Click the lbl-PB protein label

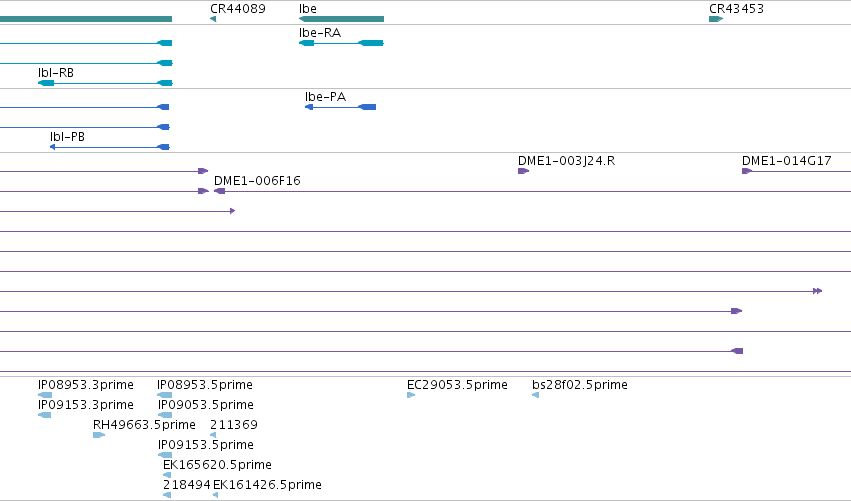(67, 137)
